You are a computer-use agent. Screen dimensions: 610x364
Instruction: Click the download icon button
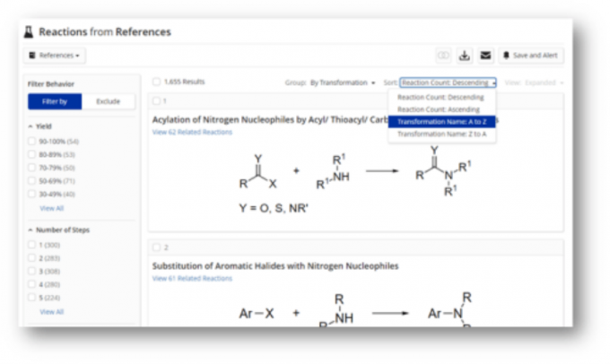(465, 56)
